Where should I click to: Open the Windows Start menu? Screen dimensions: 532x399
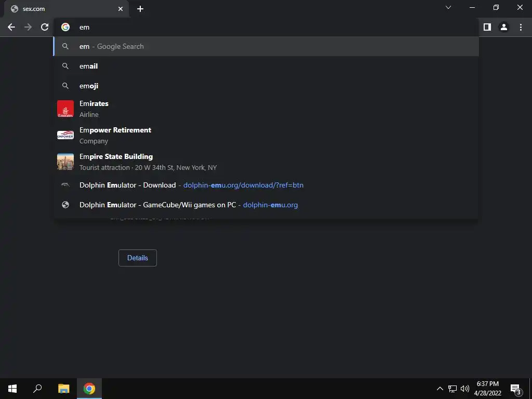(12, 389)
